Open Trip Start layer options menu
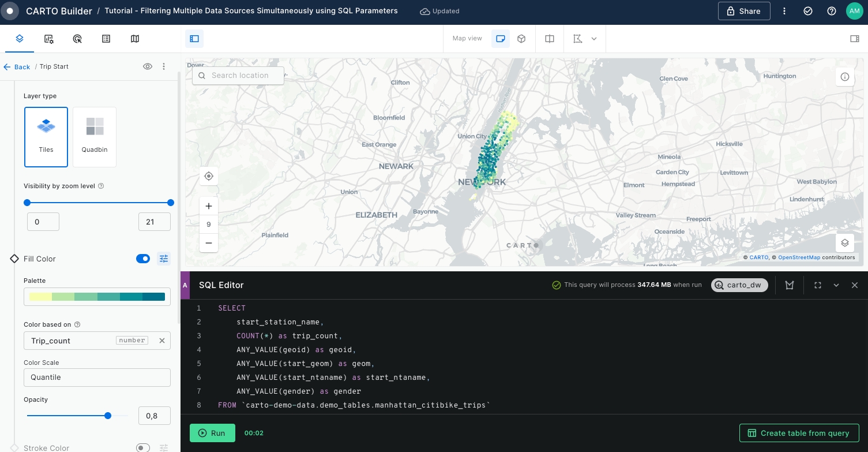The image size is (868, 452). coord(164,66)
